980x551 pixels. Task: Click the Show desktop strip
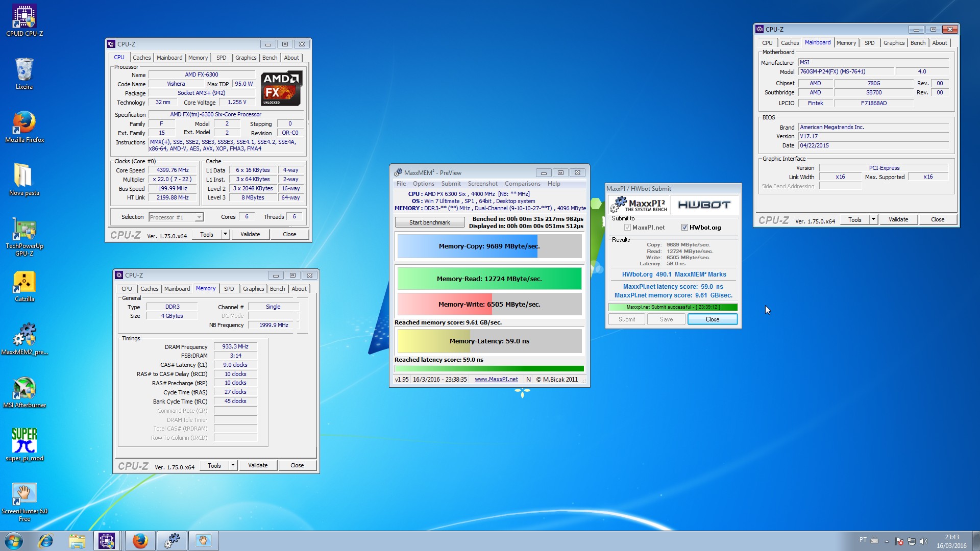pyautogui.click(x=976, y=541)
